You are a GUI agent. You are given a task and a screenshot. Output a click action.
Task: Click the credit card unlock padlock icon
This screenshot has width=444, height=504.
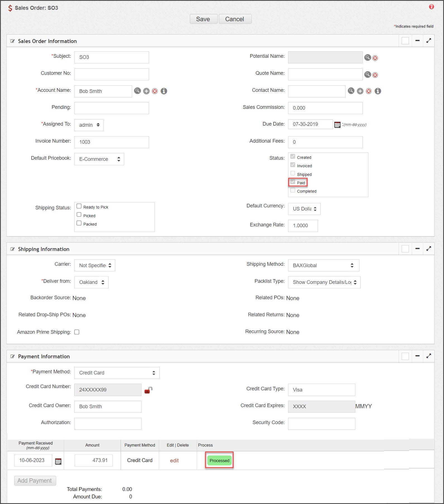pos(148,390)
